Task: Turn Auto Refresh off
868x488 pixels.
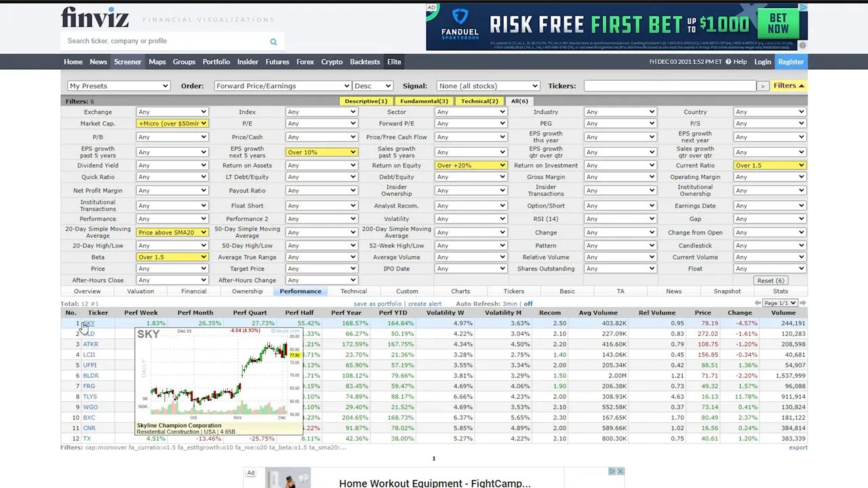Action: coord(528,303)
